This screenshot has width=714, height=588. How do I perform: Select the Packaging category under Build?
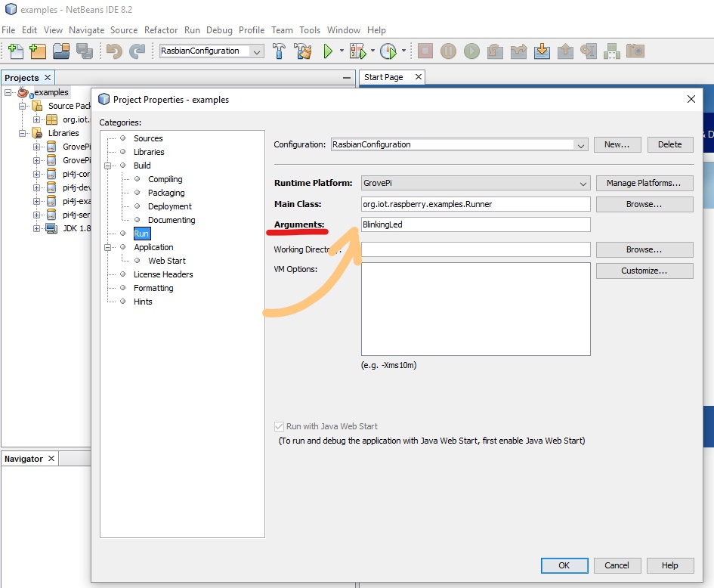166,193
